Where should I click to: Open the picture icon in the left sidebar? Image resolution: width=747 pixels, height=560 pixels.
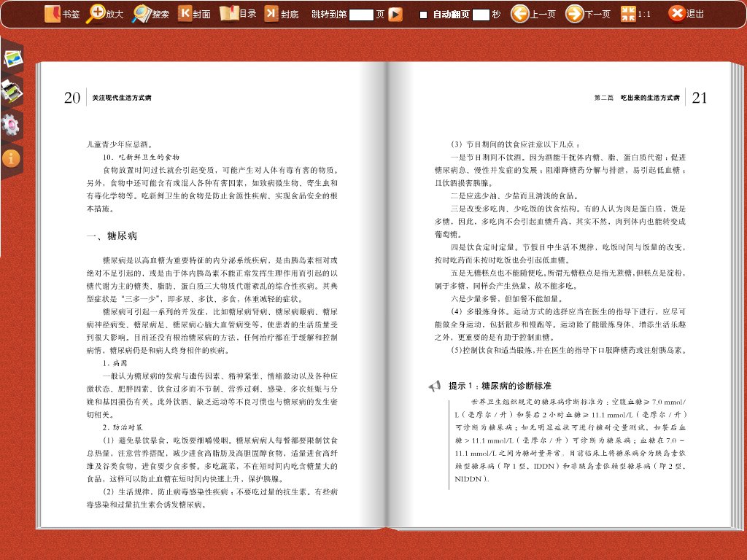click(x=13, y=58)
